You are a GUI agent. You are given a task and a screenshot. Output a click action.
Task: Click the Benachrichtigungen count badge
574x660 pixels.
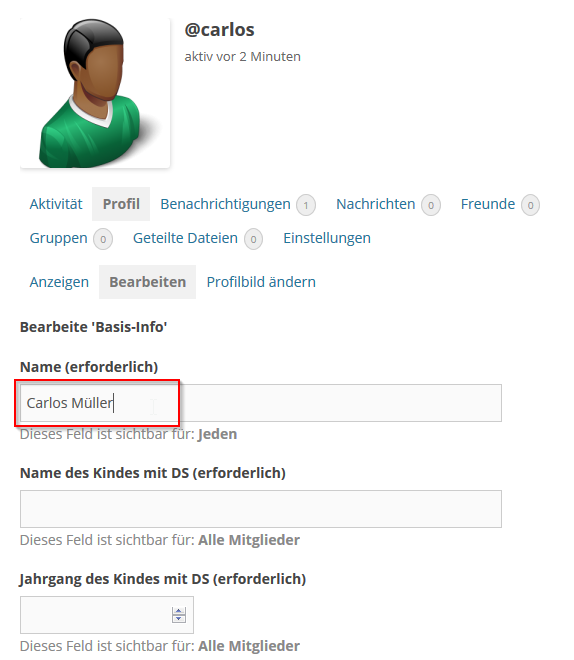click(306, 205)
